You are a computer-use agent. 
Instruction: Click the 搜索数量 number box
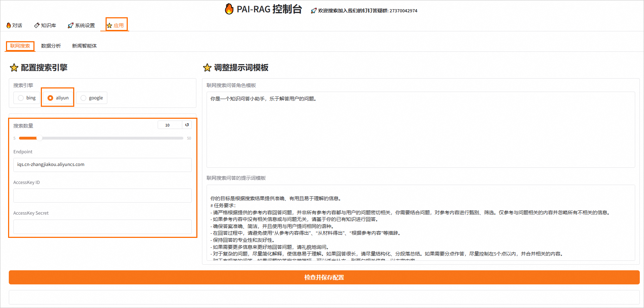coord(170,125)
